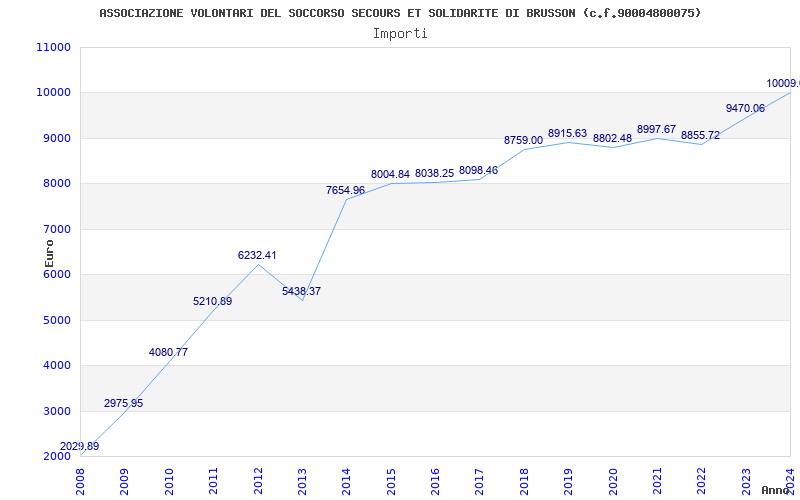Click the year 2009 axis tick label
Viewport: 800px width, 500px height.
click(x=125, y=482)
